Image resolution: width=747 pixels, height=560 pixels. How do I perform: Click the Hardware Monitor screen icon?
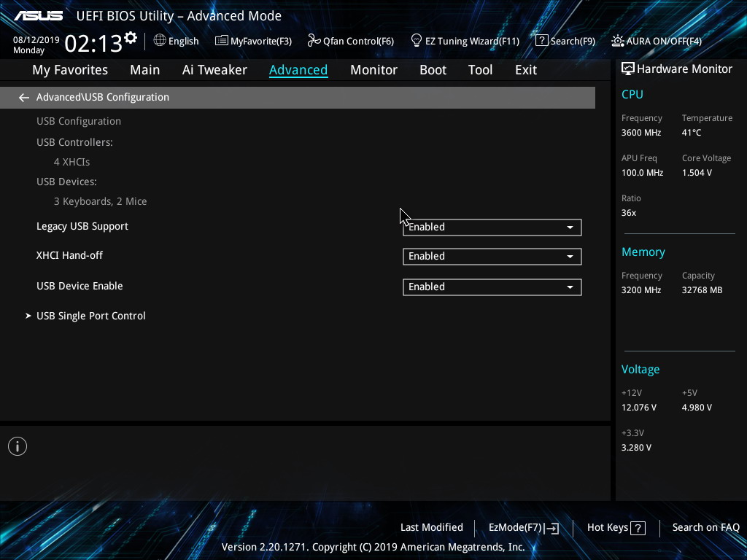(628, 69)
